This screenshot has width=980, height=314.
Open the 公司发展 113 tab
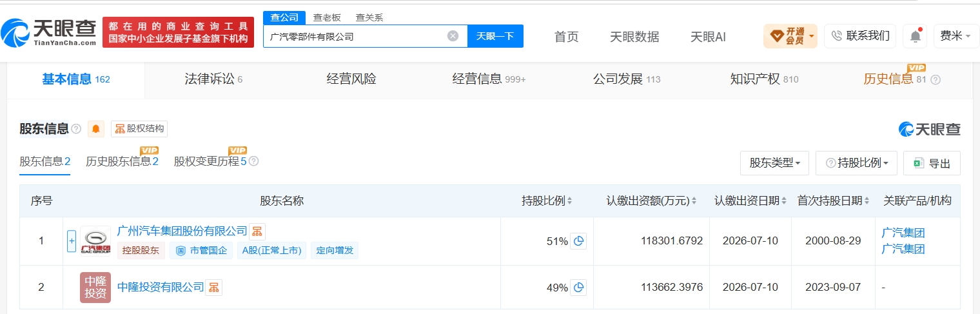pyautogui.click(x=627, y=79)
